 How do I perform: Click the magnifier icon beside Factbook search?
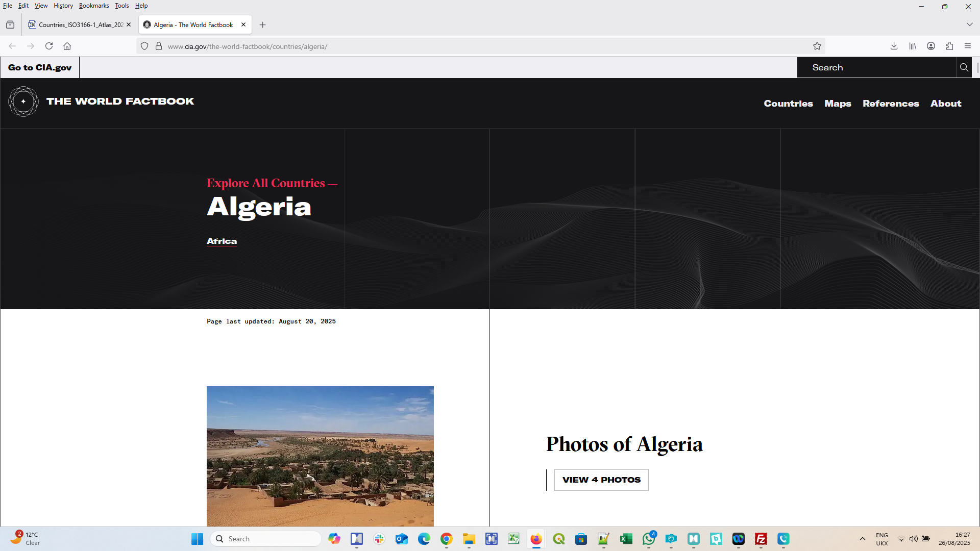964,67
